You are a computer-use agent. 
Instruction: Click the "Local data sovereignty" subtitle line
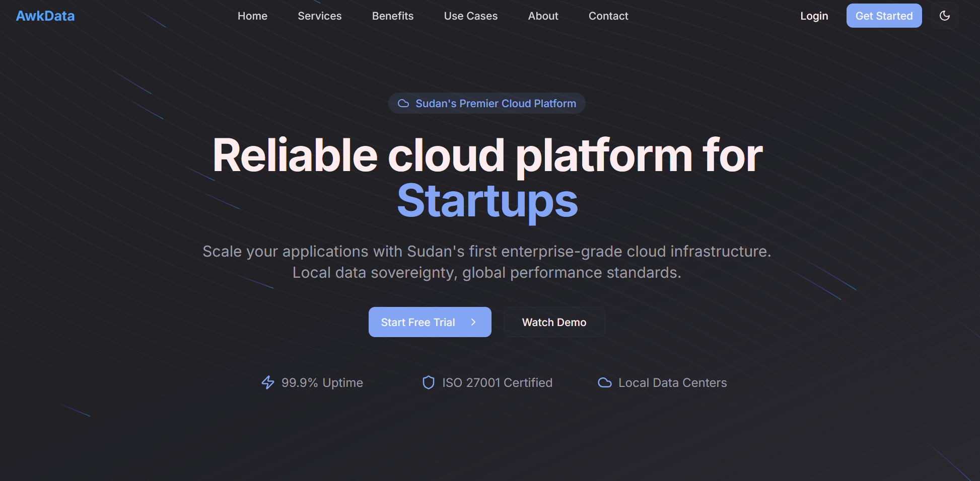[x=487, y=272]
